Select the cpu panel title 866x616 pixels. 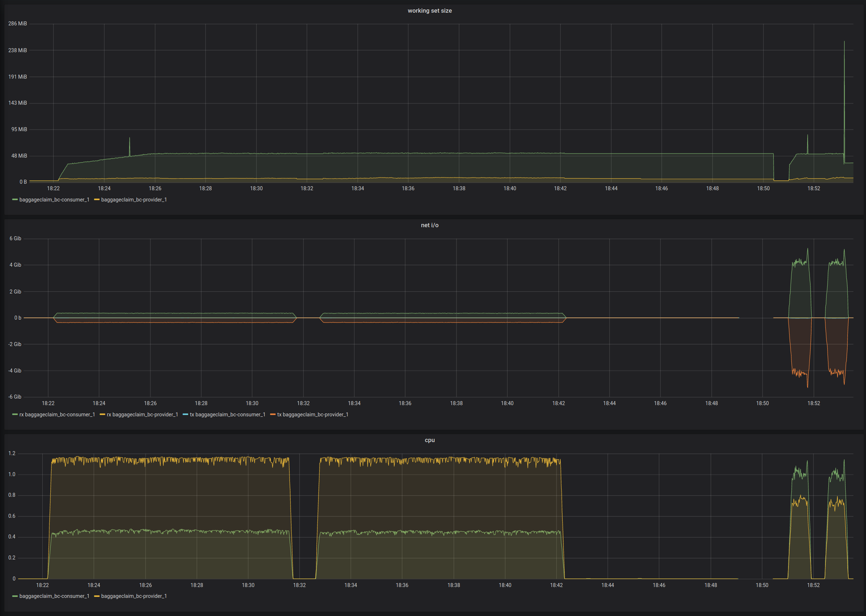pyautogui.click(x=429, y=440)
